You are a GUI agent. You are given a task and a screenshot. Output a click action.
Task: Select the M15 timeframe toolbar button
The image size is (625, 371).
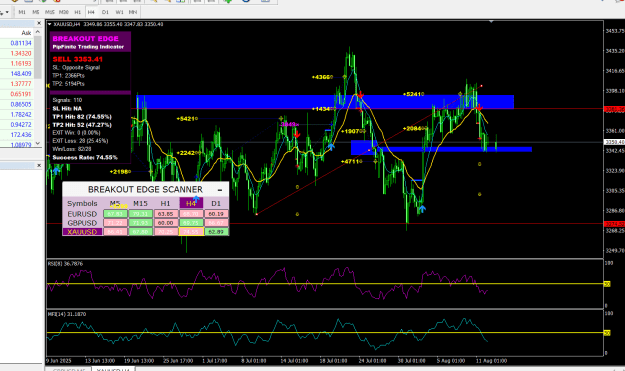[50, 12]
